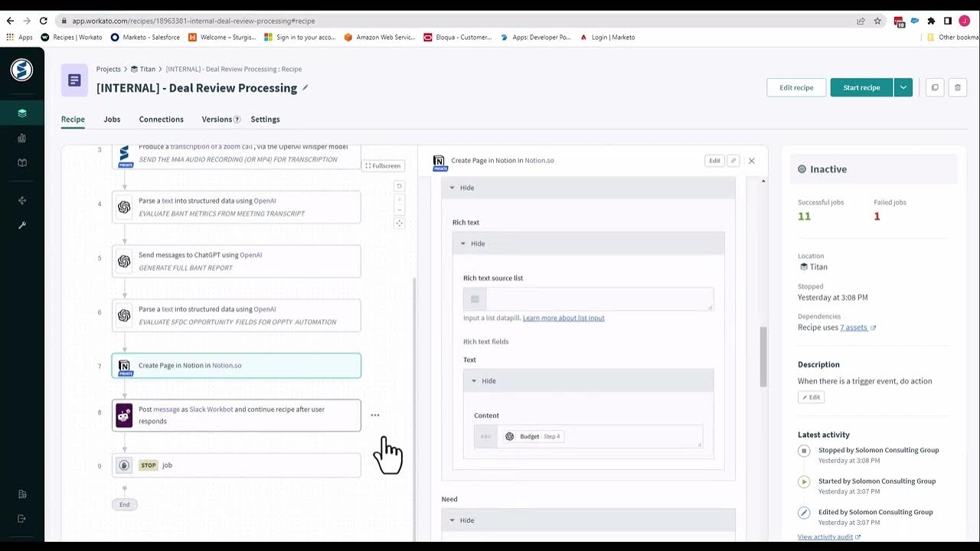Open the Dashboard bar chart sidebar icon

pyautogui.click(x=22, y=139)
